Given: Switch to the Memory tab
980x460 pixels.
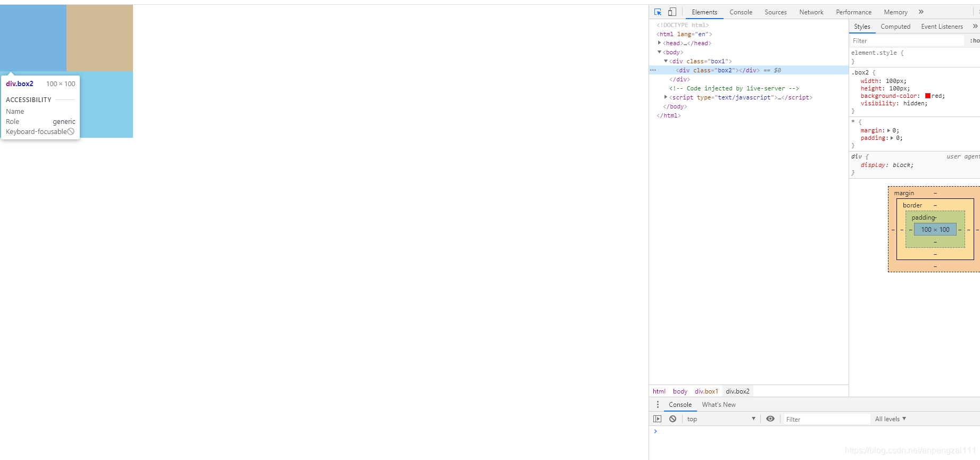Looking at the screenshot, I should click(895, 12).
